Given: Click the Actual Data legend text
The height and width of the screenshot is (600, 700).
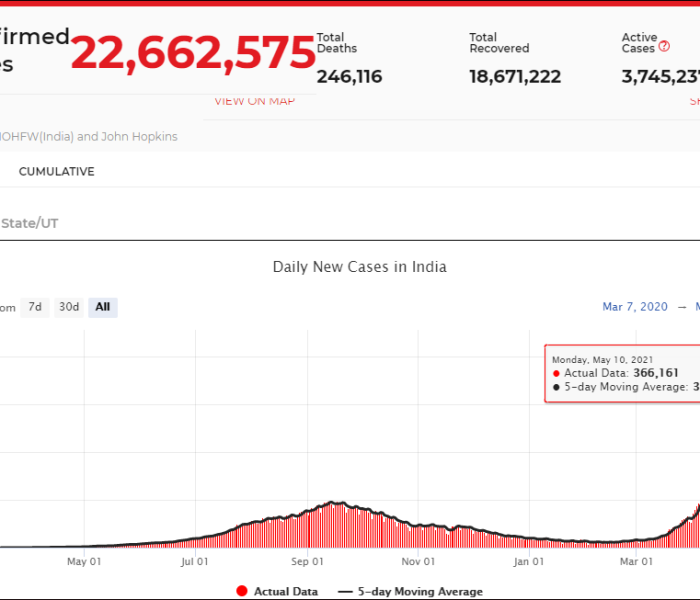Looking at the screenshot, I should coord(286,591).
